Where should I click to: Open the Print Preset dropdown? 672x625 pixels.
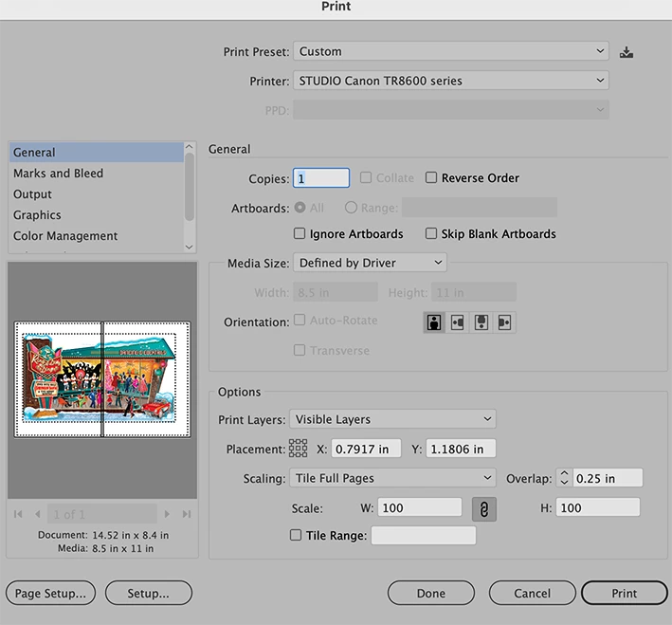tap(451, 51)
